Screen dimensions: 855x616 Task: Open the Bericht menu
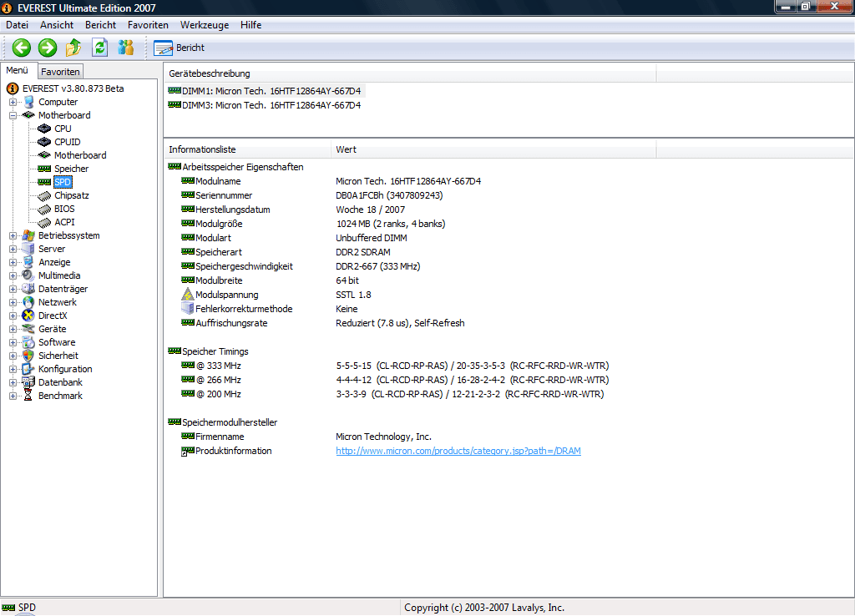coord(100,25)
